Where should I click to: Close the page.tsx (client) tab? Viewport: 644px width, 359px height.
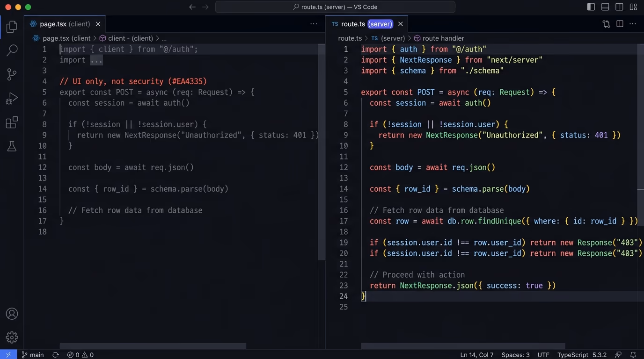(98, 24)
